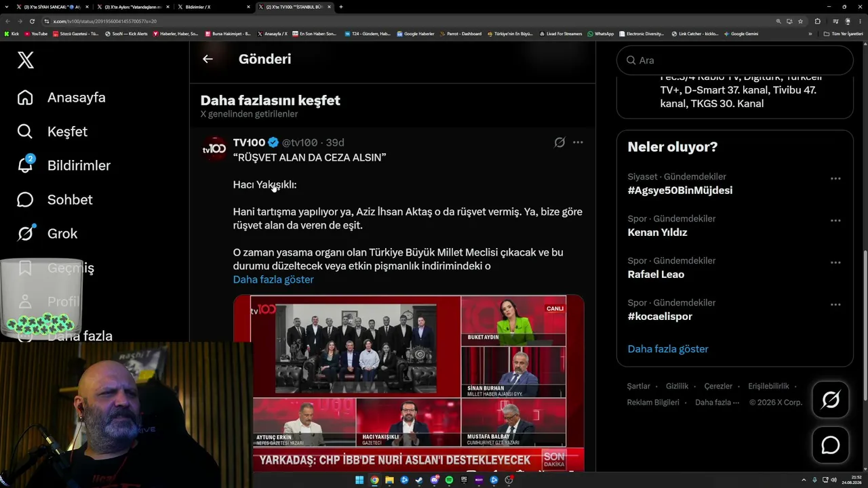Open the Çerezler footer link

coord(718,386)
